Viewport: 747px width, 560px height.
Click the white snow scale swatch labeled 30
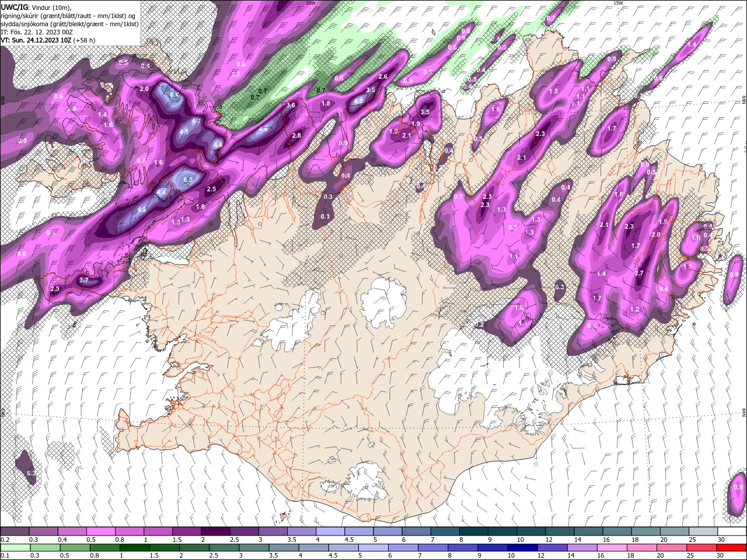click(732, 531)
